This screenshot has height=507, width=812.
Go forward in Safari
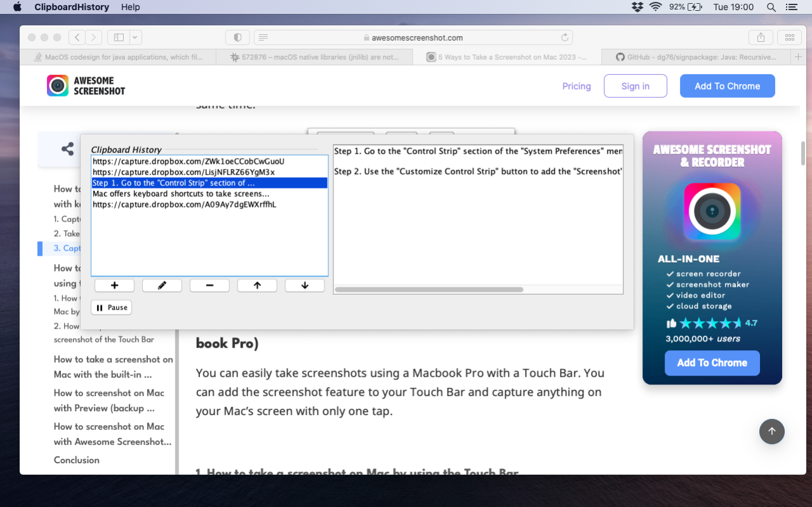[93, 37]
